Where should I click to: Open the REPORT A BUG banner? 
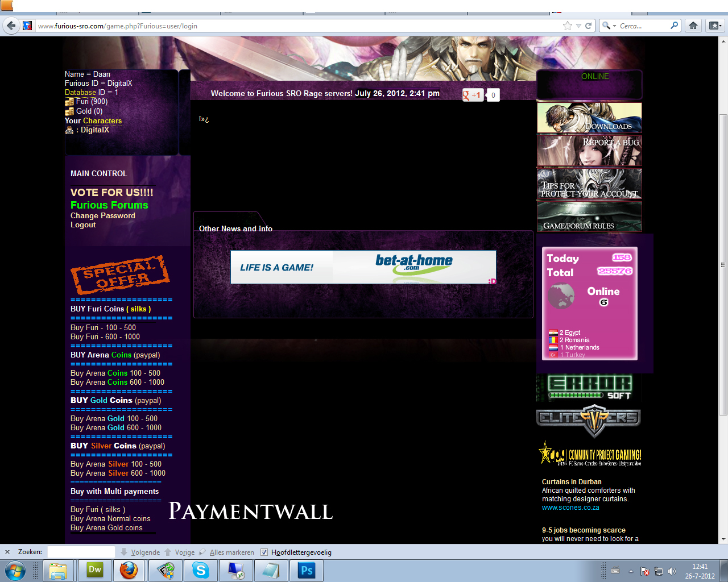589,151
